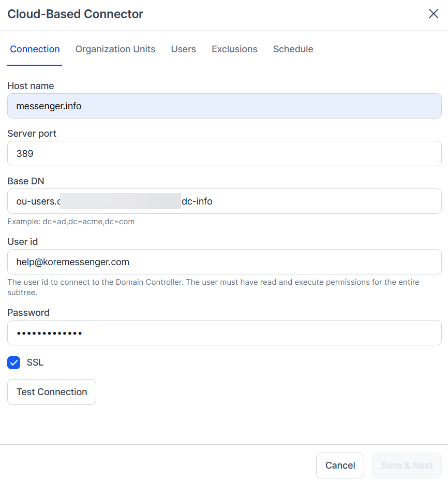Switch to the Connection tab
The height and width of the screenshot is (480, 448).
coord(35,49)
